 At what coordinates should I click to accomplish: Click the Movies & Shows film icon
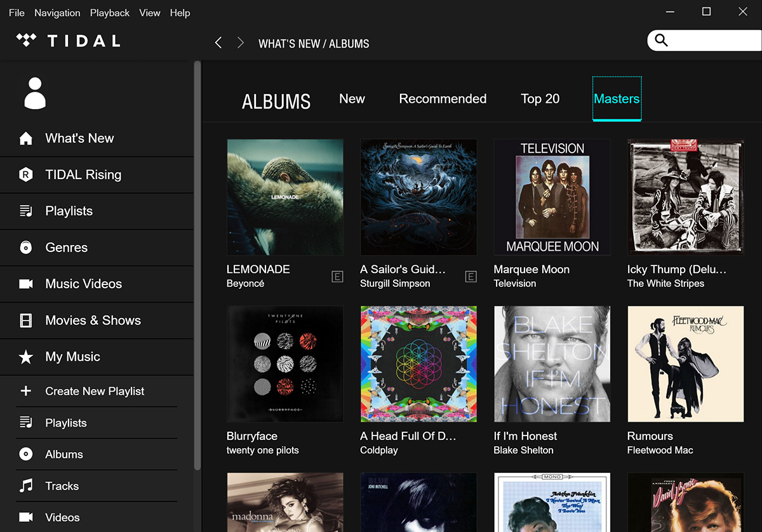[26, 321]
